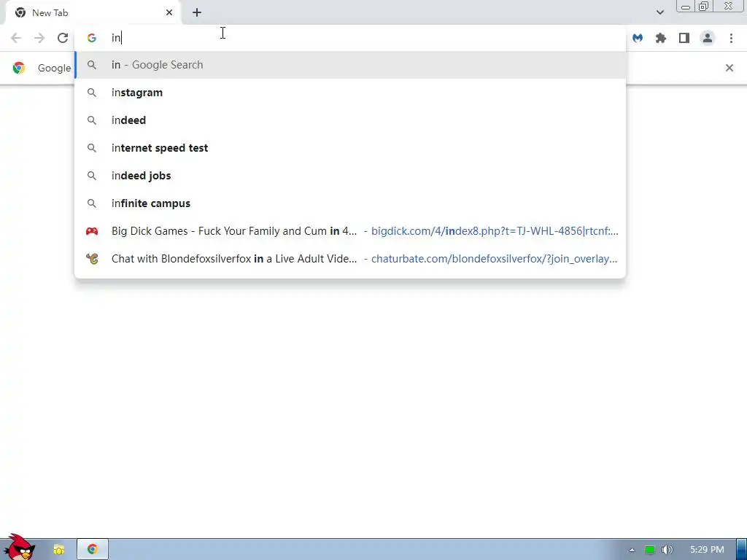The width and height of the screenshot is (747, 560).
Task: Click the chaturbate favicon icon
Action: coord(92,259)
